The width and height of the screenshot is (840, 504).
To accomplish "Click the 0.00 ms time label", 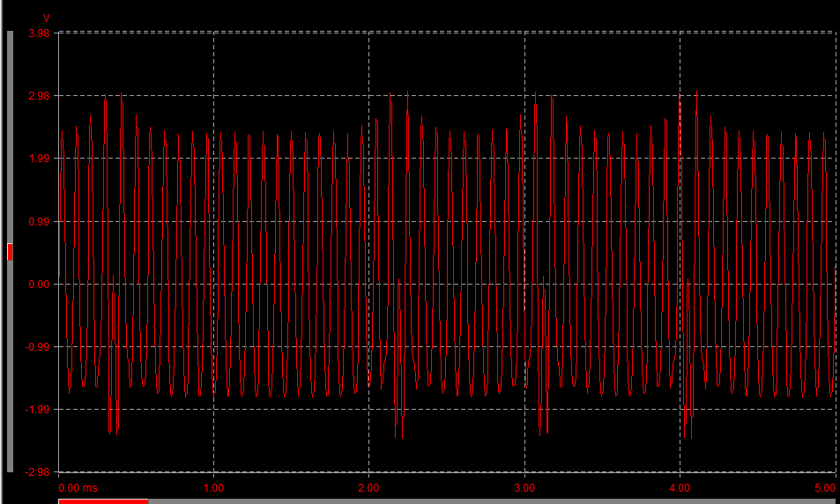I will (x=78, y=488).
